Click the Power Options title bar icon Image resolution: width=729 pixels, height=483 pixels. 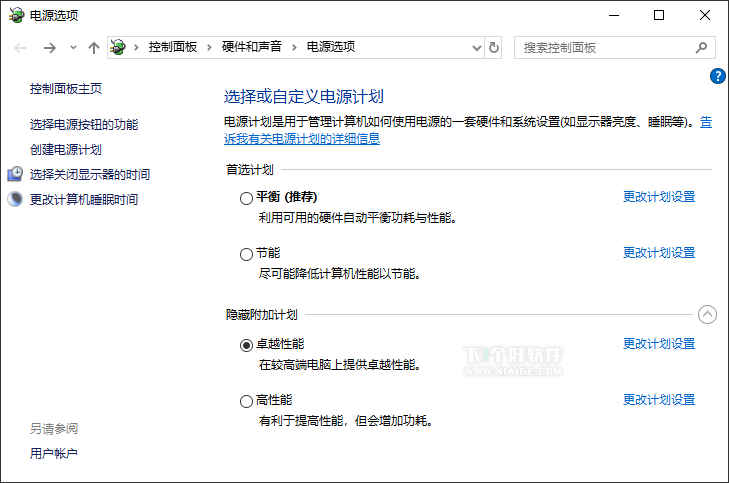(x=16, y=15)
